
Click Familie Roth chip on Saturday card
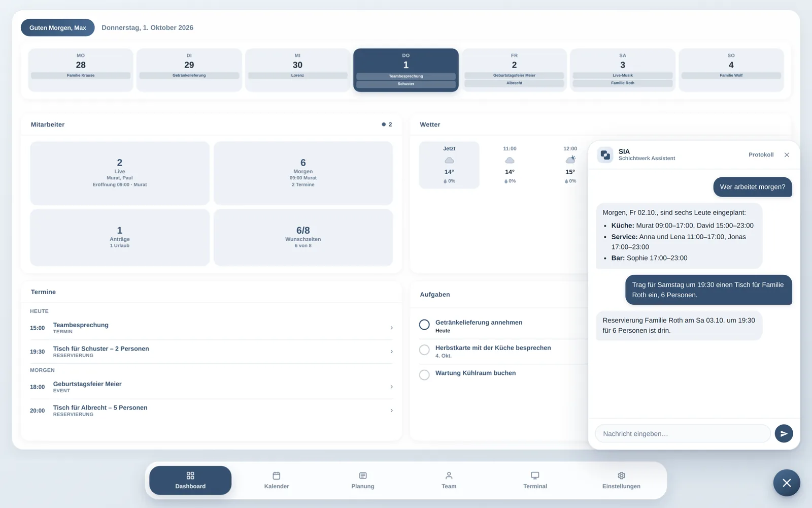pyautogui.click(x=623, y=83)
